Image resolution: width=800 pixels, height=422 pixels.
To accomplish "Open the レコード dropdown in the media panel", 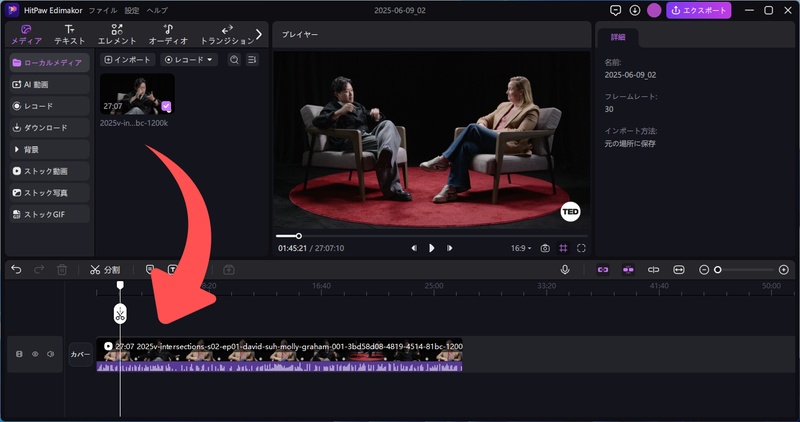I will [189, 60].
